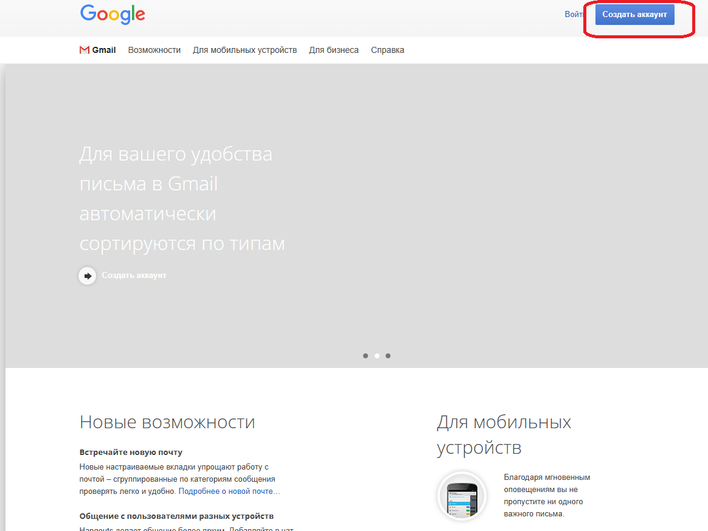
Task: Go to Для бизнеса navigation item
Action: [x=334, y=50]
